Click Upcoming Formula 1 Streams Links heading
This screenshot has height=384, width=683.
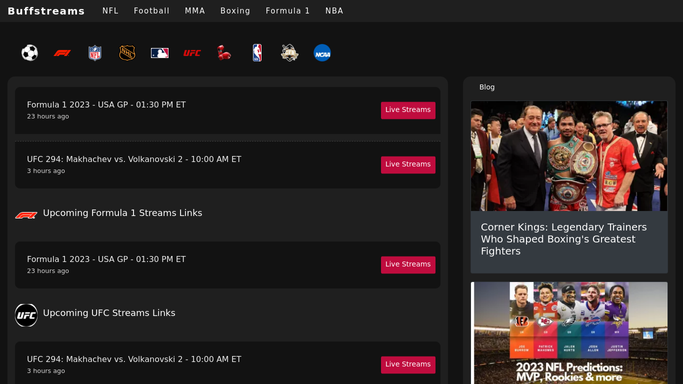tap(122, 213)
